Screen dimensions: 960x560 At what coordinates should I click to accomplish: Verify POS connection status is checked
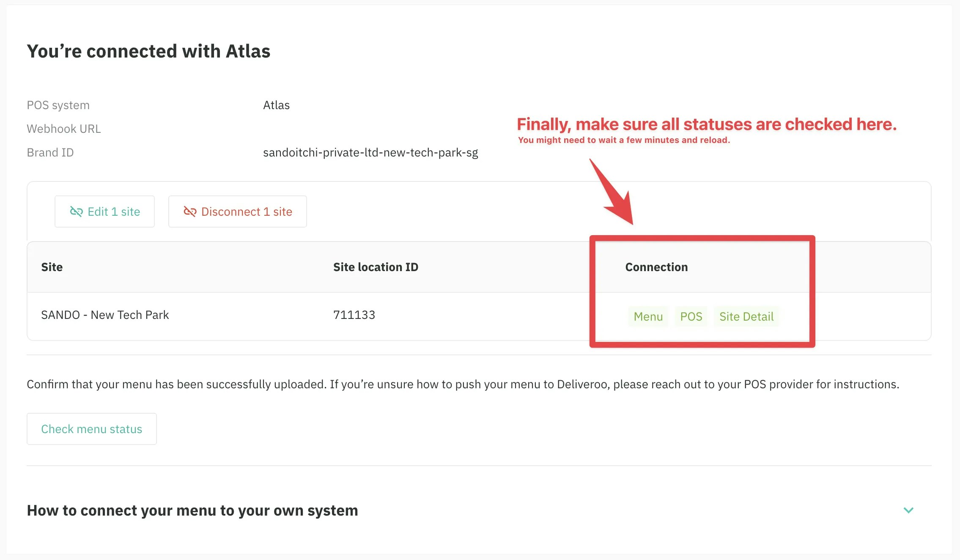coord(691,316)
